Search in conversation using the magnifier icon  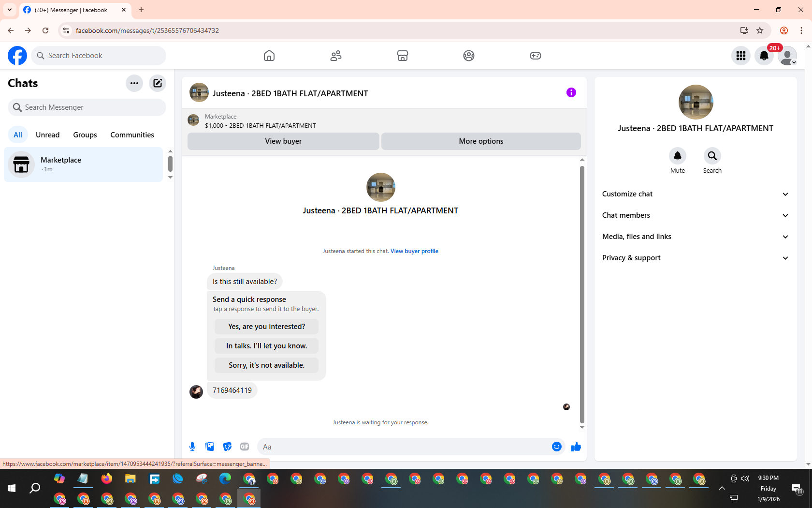click(x=712, y=156)
